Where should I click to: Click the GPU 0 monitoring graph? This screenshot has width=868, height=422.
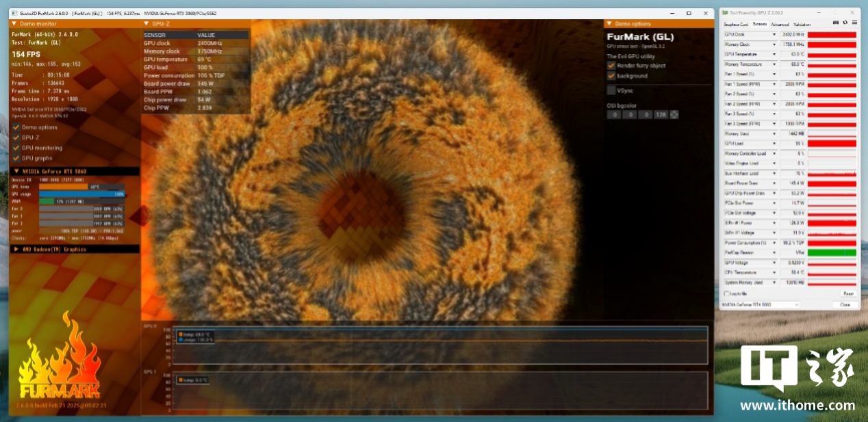click(x=440, y=345)
